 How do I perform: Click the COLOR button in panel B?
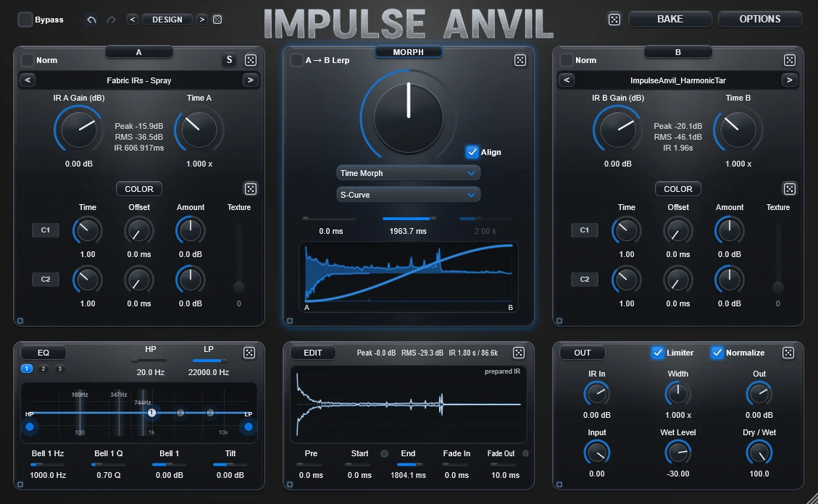coord(677,189)
